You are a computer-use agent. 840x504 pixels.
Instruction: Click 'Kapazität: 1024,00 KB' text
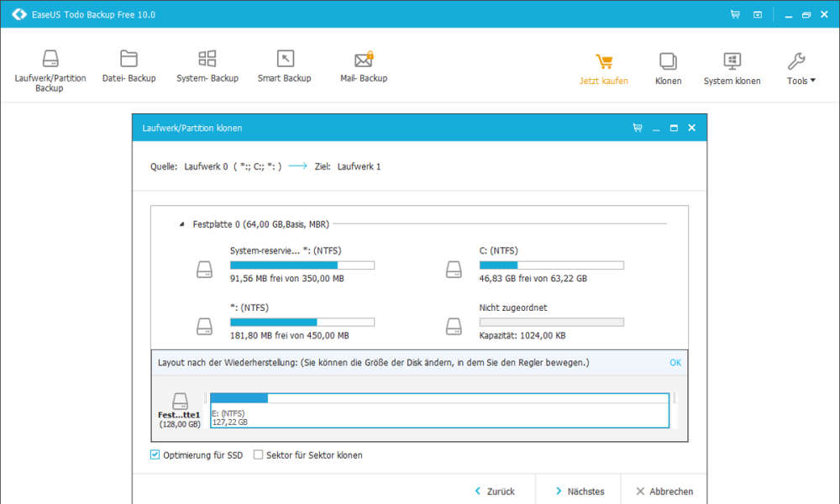pyautogui.click(x=522, y=336)
